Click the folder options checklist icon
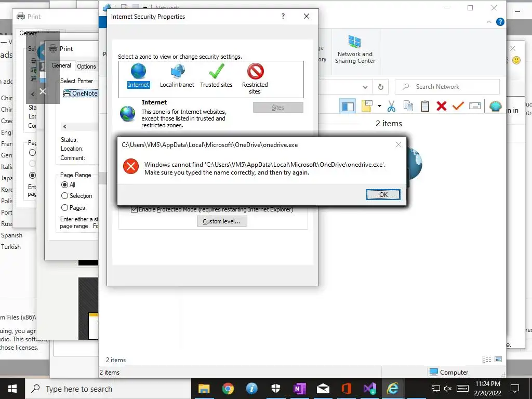 pyautogui.click(x=367, y=106)
